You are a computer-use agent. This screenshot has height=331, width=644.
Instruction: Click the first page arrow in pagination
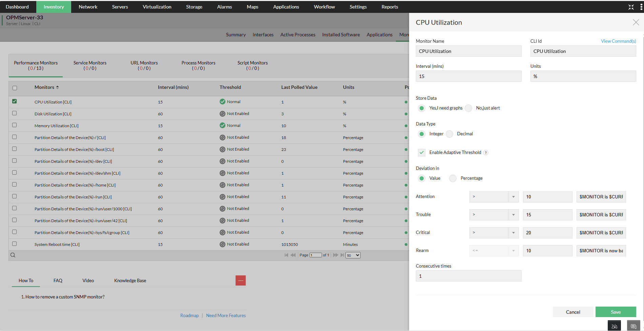tap(286, 255)
